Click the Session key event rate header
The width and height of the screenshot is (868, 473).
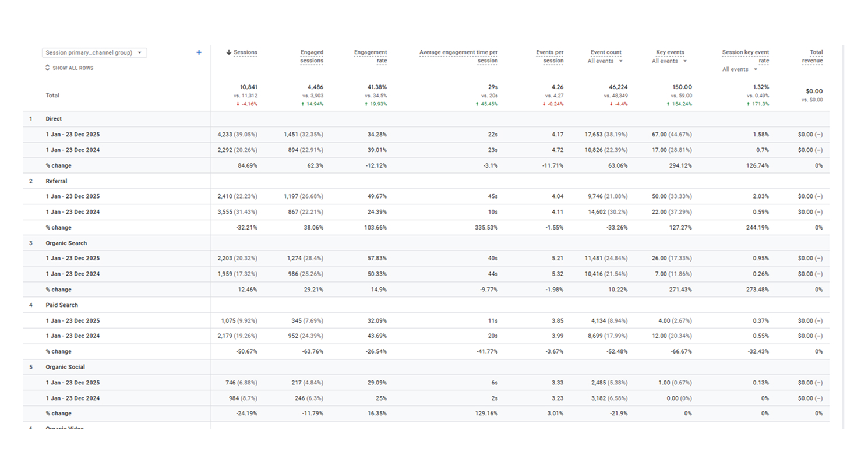745,57
